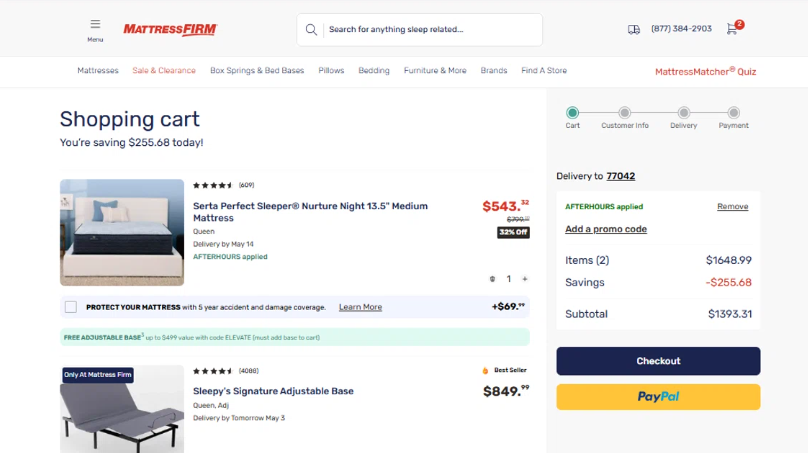Click the Adjustable Base star rating

pyautogui.click(x=213, y=371)
